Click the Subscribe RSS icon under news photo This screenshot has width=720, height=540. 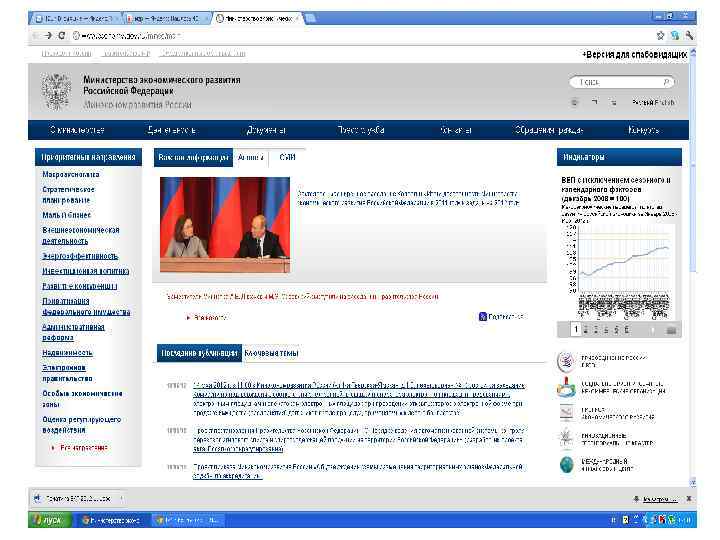coord(483,316)
